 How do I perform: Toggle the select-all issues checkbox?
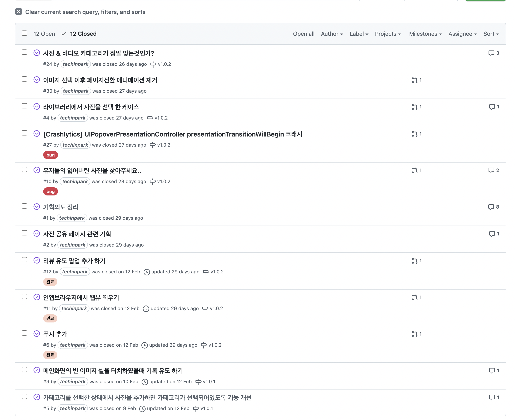coord(24,33)
